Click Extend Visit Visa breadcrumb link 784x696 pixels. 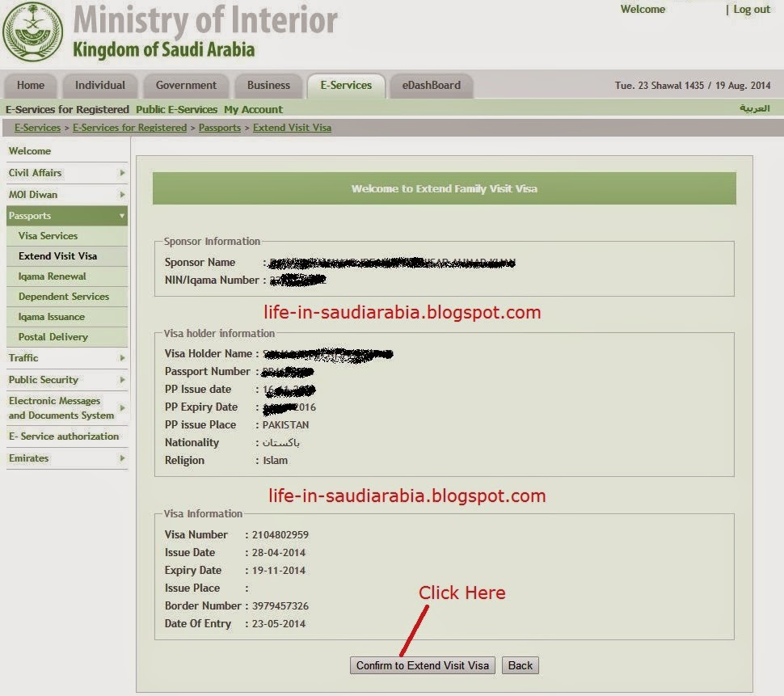[292, 128]
